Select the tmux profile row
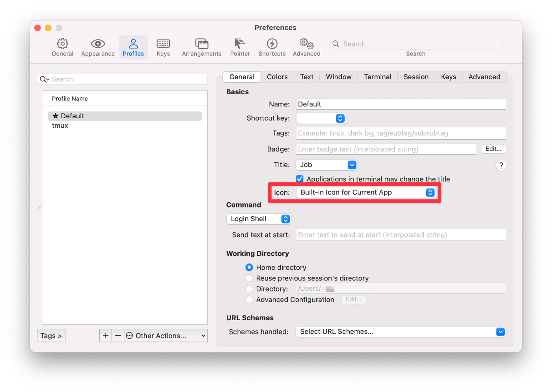Viewport: 552px width, 392px height. (x=125, y=126)
